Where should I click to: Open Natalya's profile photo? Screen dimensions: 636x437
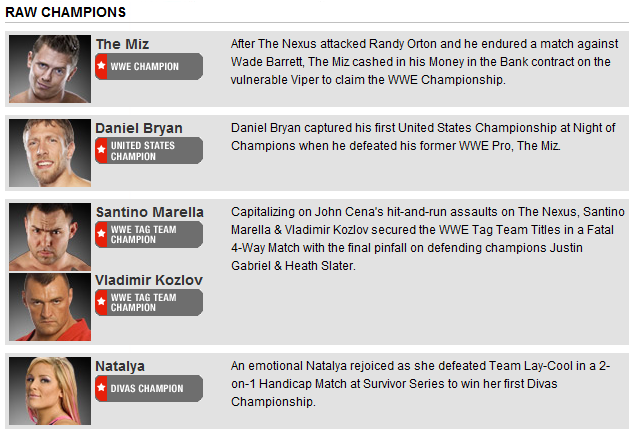tap(50, 391)
